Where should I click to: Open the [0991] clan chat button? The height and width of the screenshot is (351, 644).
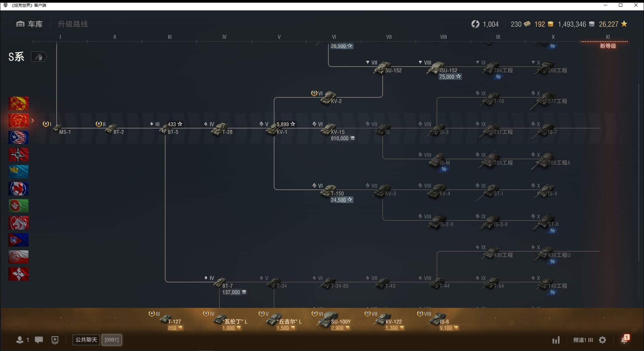112,340
